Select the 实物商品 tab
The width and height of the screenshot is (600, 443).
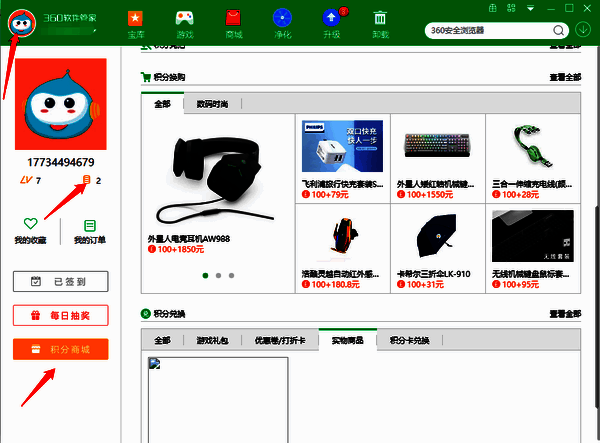[347, 340]
